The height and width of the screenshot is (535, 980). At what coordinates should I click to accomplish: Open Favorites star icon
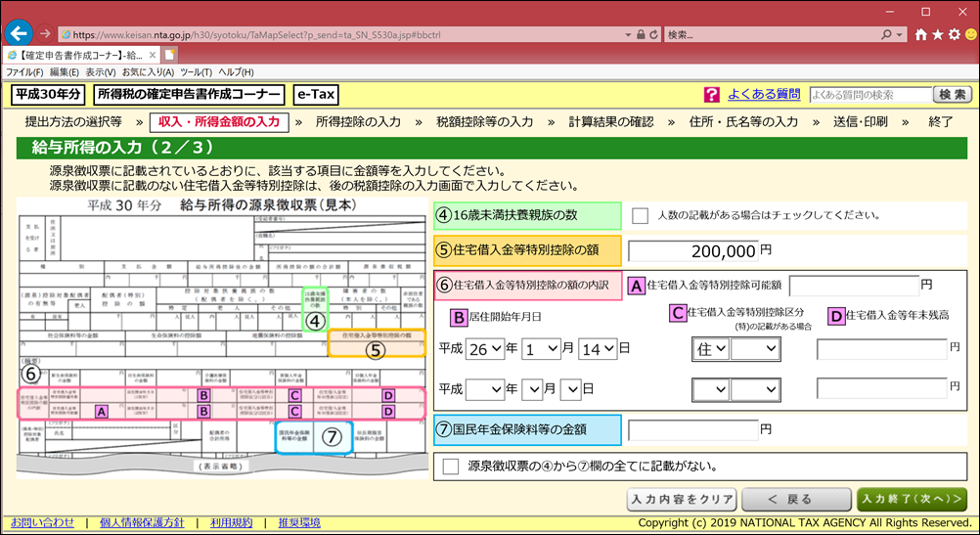938,35
